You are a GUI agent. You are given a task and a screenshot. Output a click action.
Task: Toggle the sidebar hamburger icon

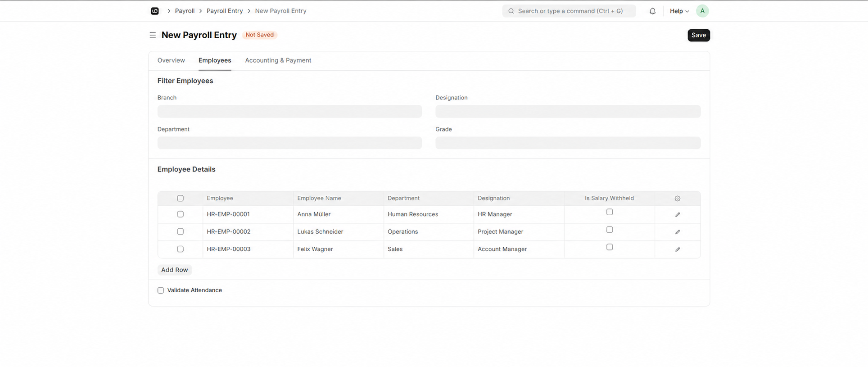click(x=153, y=35)
